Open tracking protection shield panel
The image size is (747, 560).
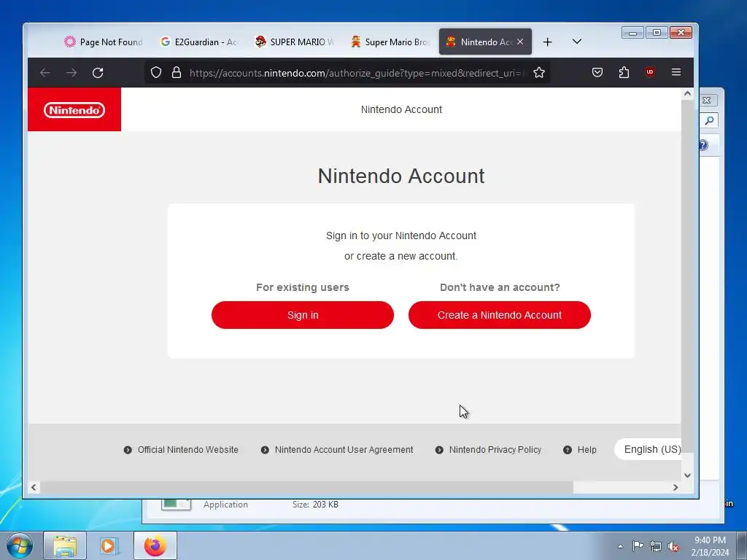point(156,72)
